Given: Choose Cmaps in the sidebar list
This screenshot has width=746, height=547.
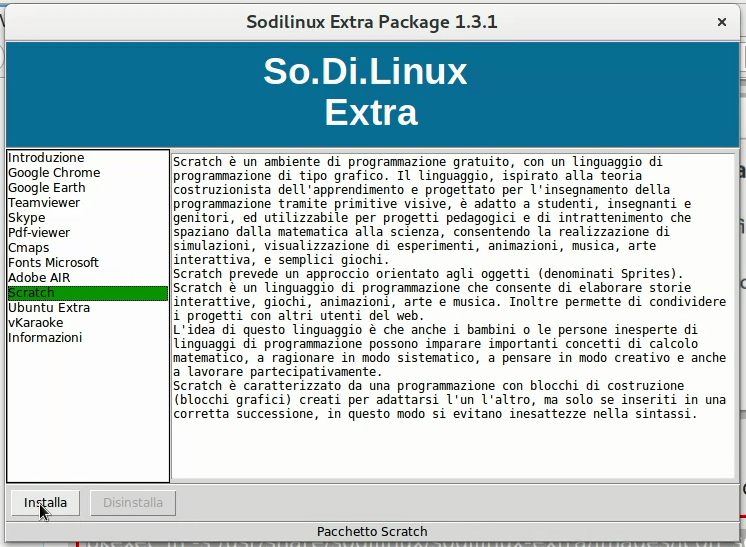Looking at the screenshot, I should pos(29,248).
